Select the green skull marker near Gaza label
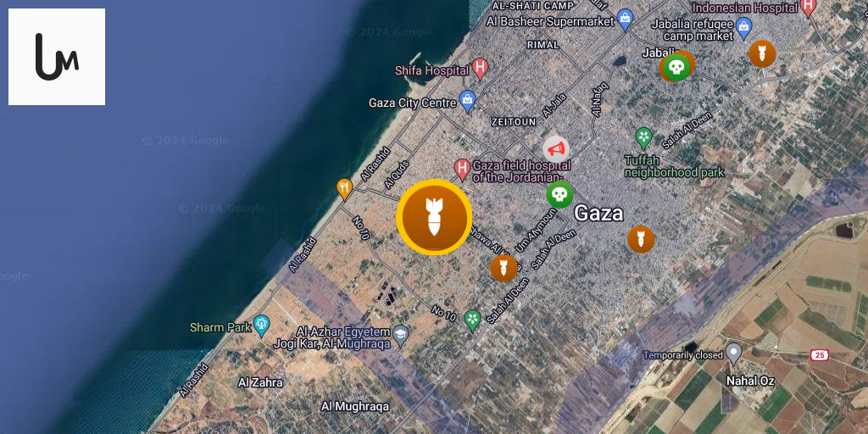This screenshot has width=868, height=434. tap(559, 195)
